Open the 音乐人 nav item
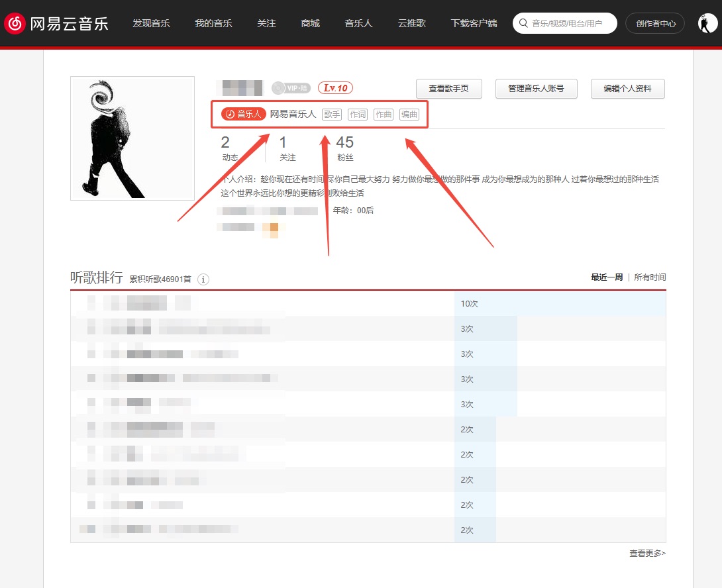 (358, 23)
